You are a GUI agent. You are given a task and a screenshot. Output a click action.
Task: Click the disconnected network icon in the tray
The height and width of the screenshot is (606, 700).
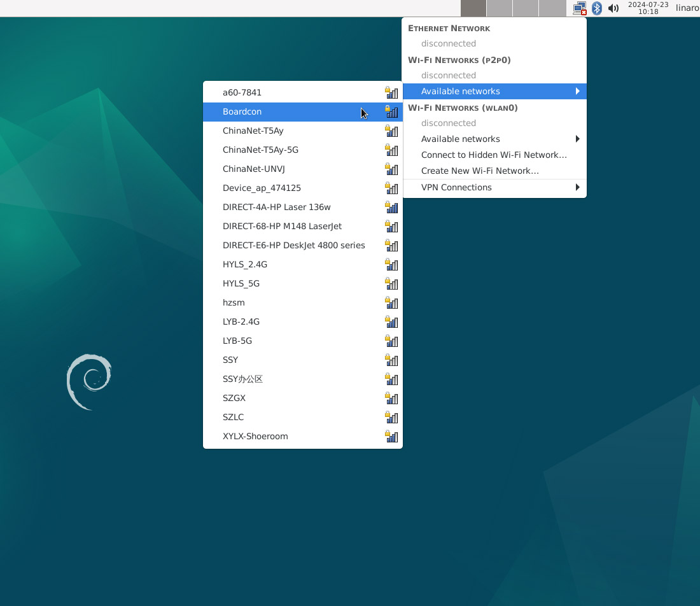(579, 8)
